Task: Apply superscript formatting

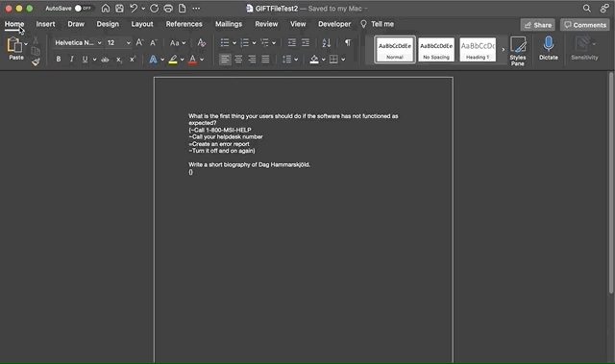Action: 133,60
